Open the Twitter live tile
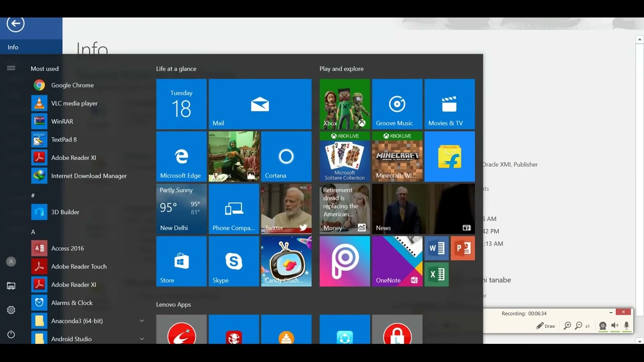This screenshot has height=362, width=644. point(286,209)
